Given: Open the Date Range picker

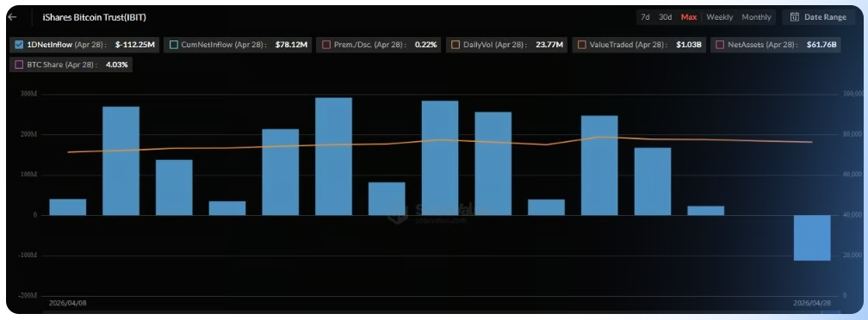Looking at the screenshot, I should pos(818,17).
